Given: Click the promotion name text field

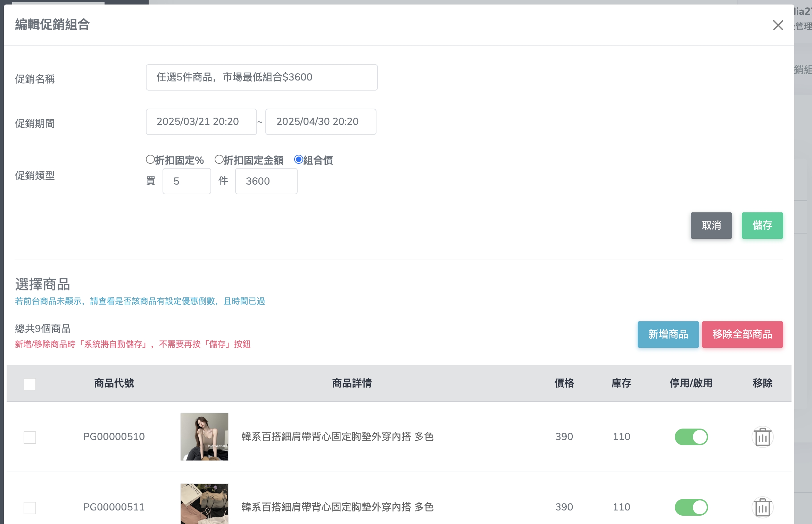Looking at the screenshot, I should [x=262, y=77].
